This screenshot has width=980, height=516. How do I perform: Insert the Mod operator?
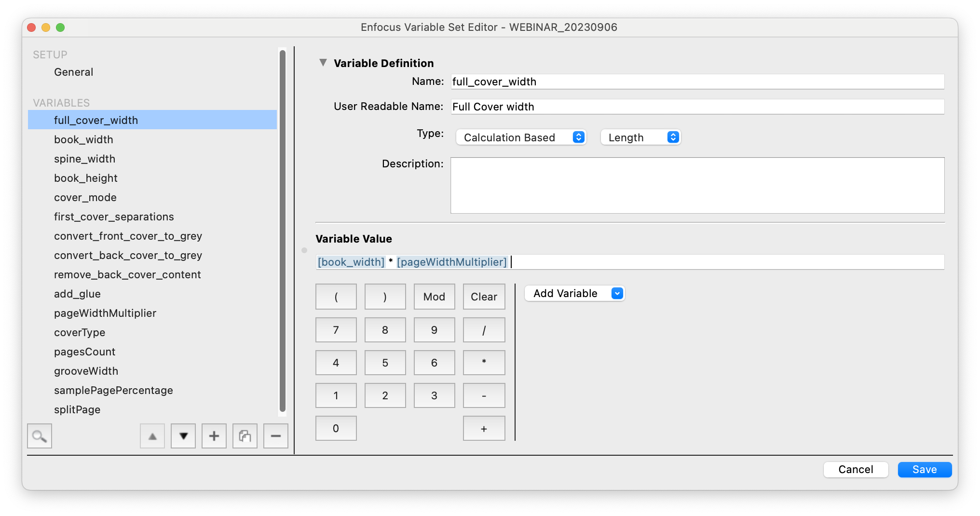pyautogui.click(x=435, y=297)
